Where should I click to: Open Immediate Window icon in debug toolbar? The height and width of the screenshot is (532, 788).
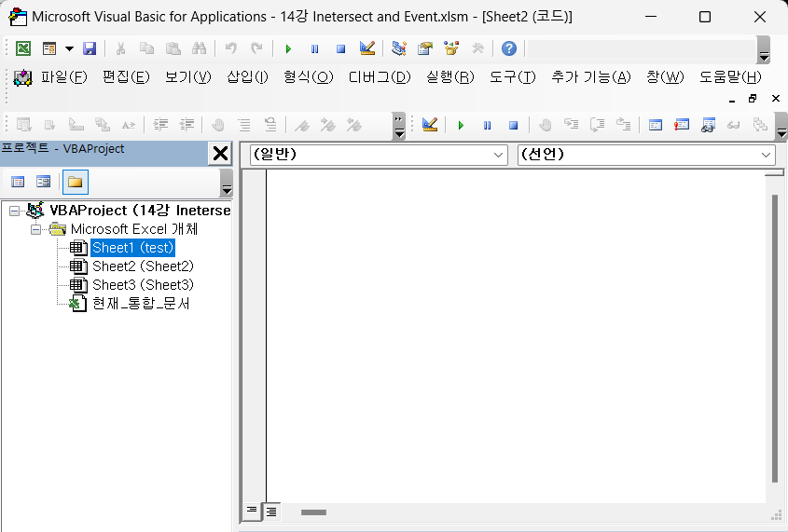[x=682, y=125]
